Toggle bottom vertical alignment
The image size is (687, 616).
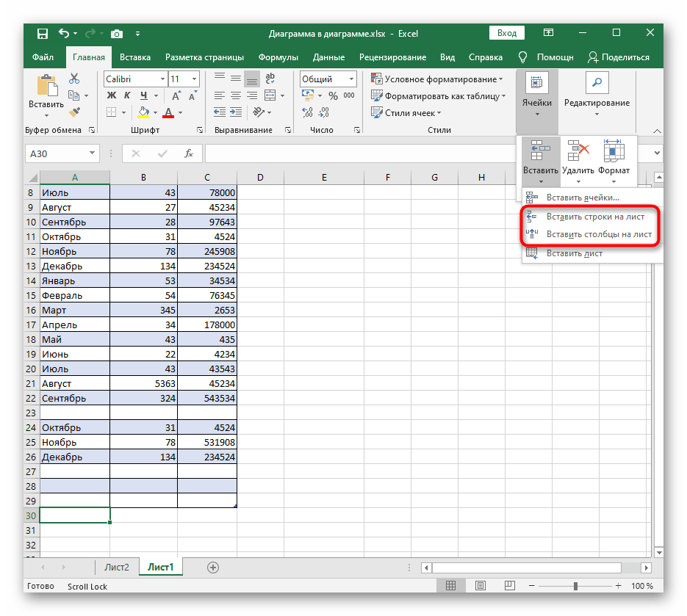[x=252, y=79]
